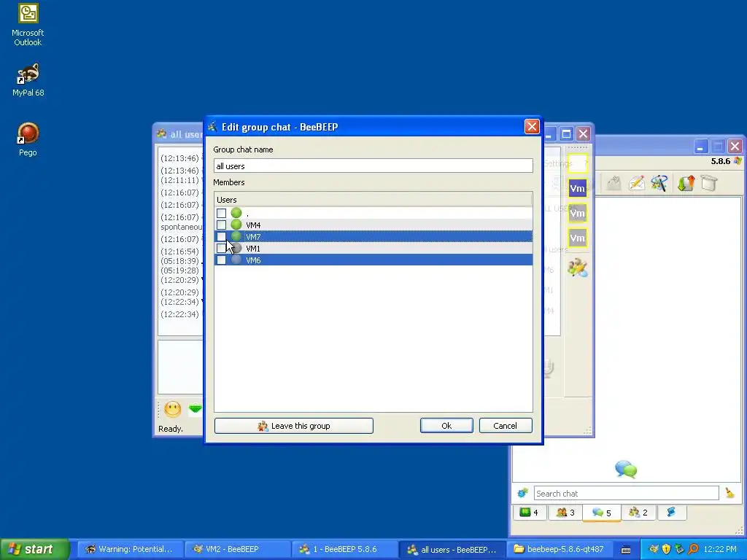Viewport: 747px width, 560px height.
Task: Switch to all users - BeeBEEP taskbar item
Action: 451,549
